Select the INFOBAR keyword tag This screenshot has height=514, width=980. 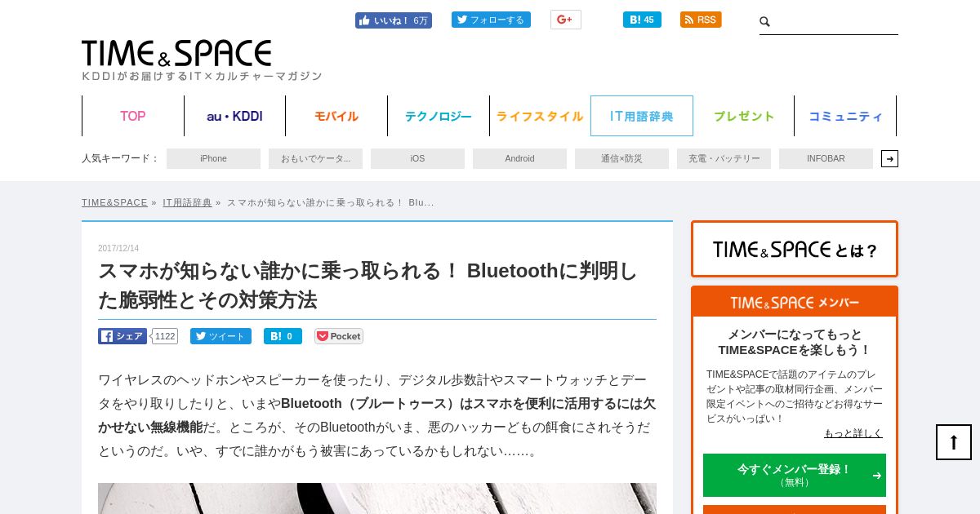[826, 158]
